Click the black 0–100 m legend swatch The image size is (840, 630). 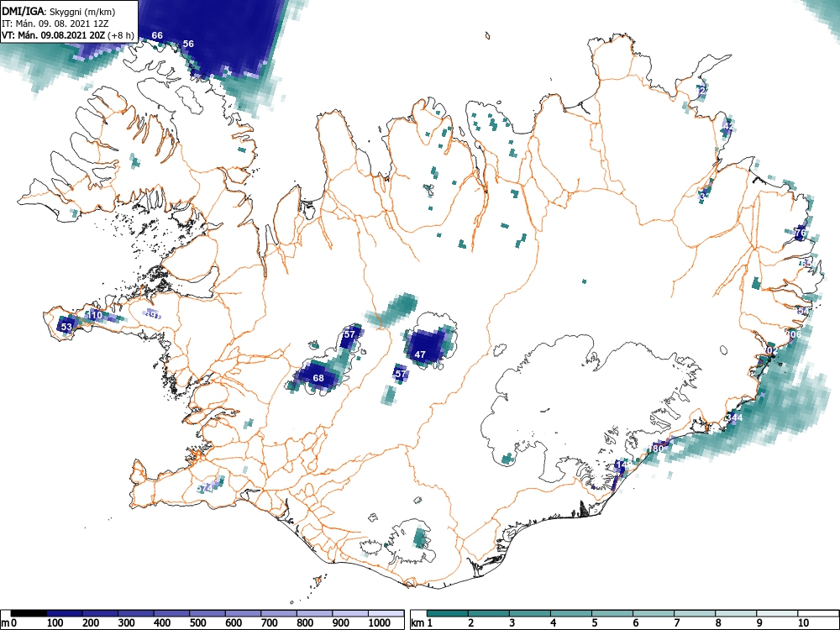pyautogui.click(x=29, y=613)
